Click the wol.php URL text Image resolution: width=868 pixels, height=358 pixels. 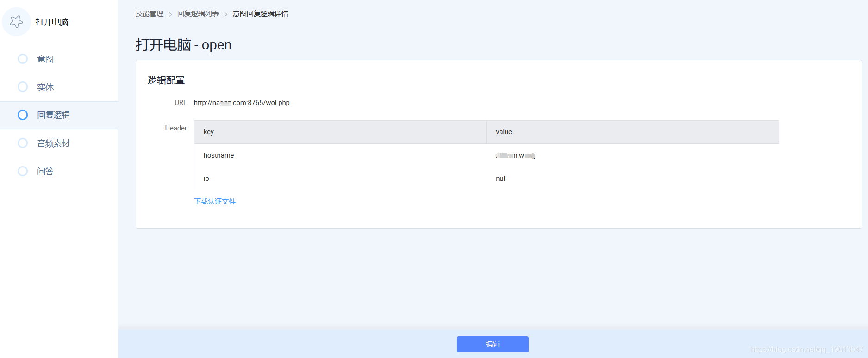[x=242, y=103]
